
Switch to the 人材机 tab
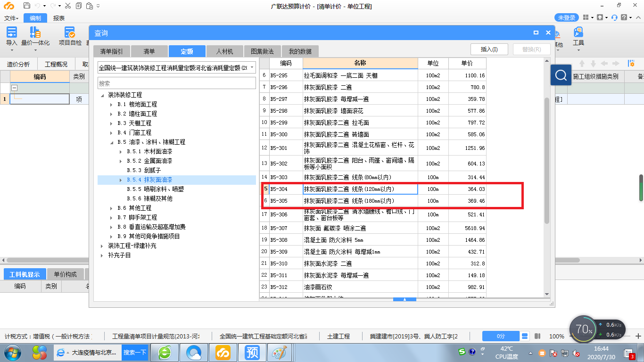224,51
